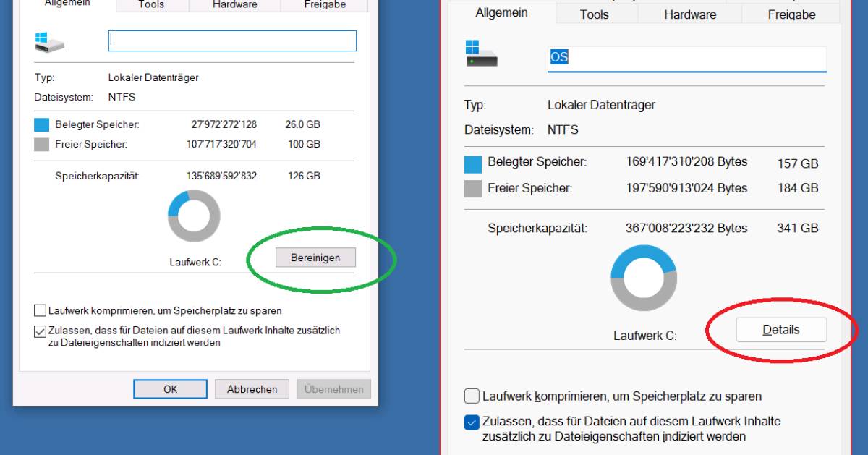Click Abbrechen to cancel the left dialog

[x=252, y=389]
